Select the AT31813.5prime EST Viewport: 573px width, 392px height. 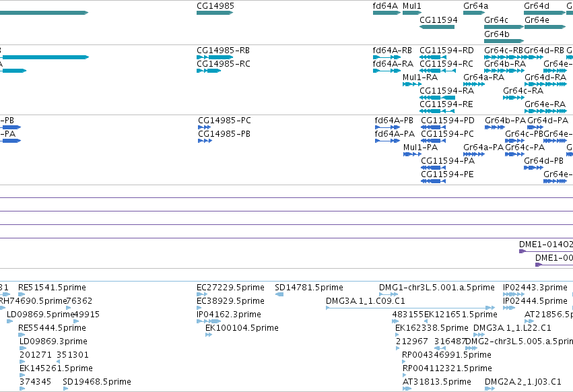point(407,389)
